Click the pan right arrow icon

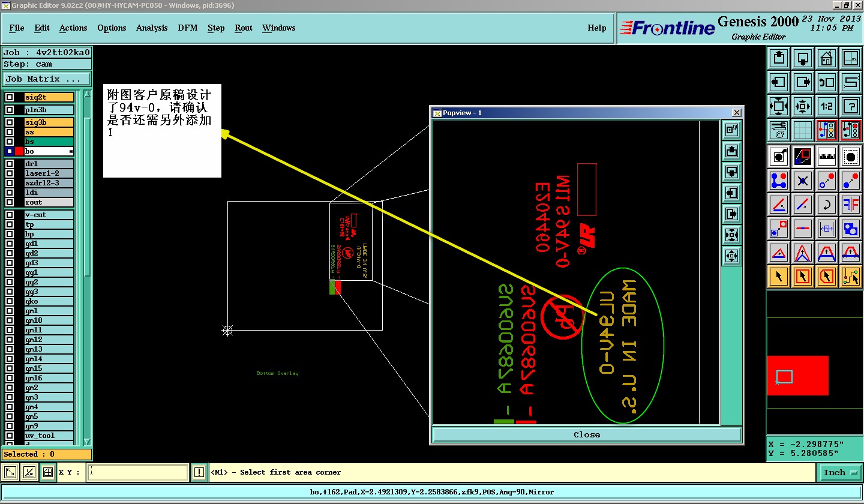tap(803, 82)
